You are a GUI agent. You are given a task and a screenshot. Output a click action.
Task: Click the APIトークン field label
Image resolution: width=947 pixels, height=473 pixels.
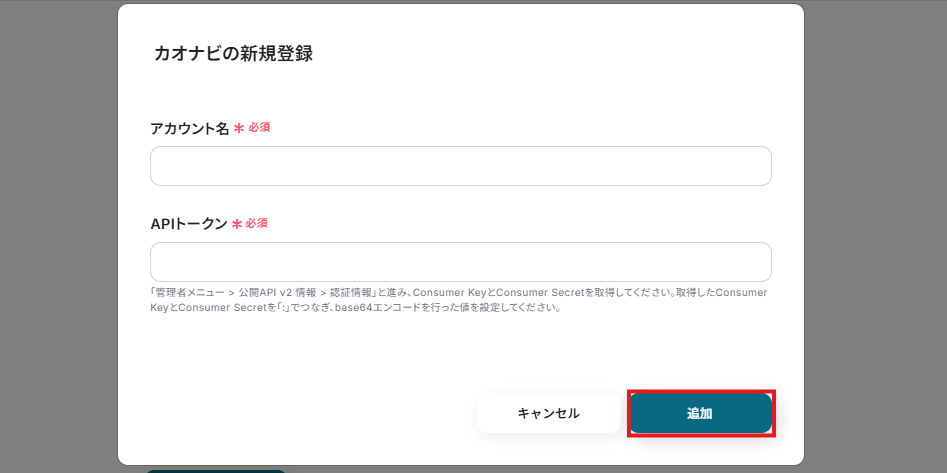point(188,224)
